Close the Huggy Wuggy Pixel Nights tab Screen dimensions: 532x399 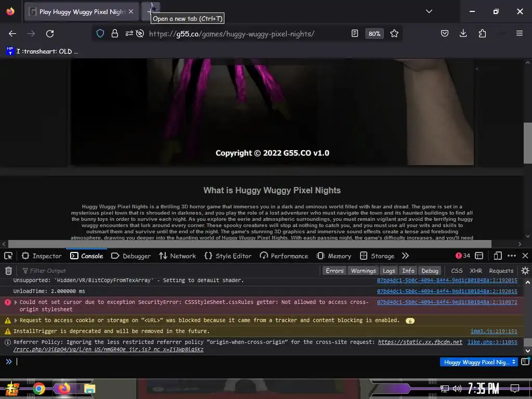(x=131, y=11)
